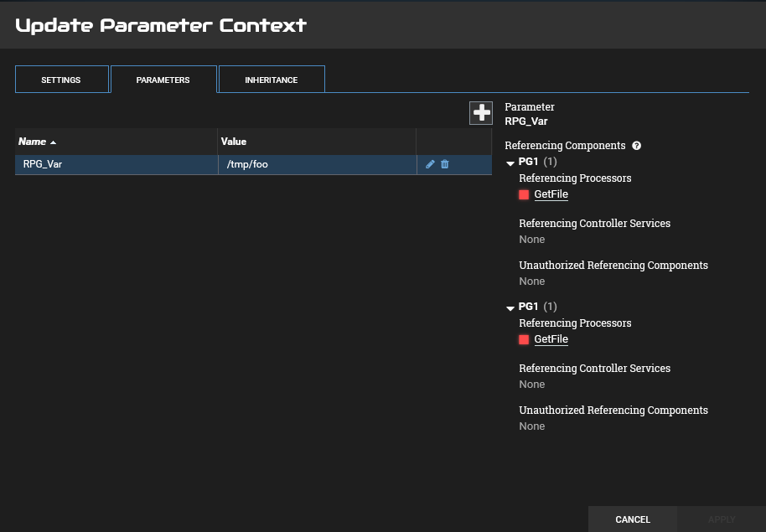Click the sort arrow in the Name column
This screenshot has width=766, height=532.
tap(54, 142)
